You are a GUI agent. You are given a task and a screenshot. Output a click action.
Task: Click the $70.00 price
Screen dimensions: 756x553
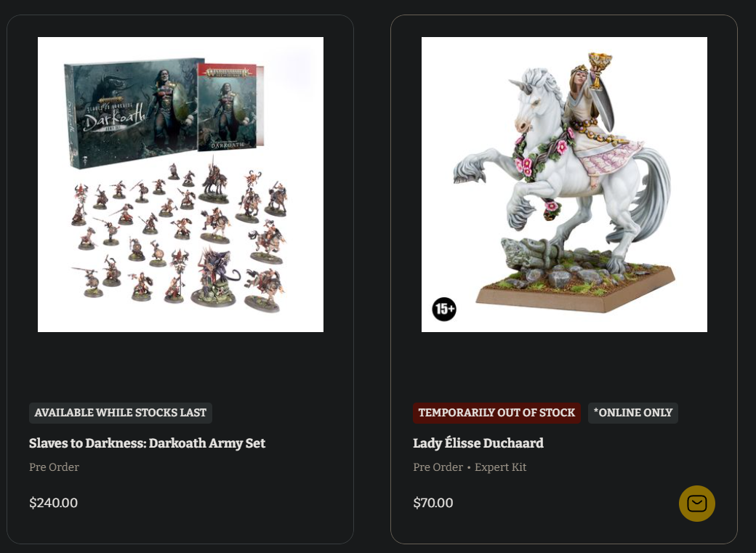pos(433,503)
